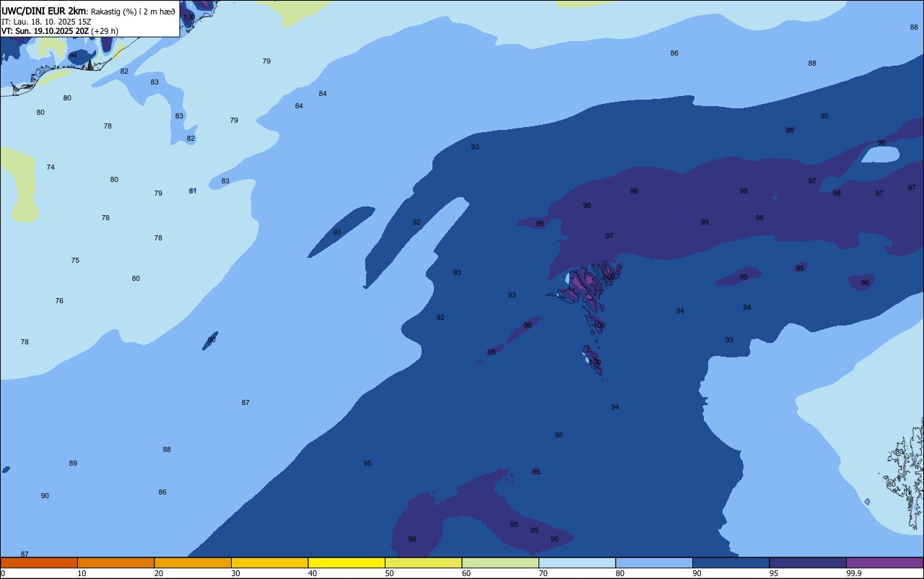Image resolution: width=924 pixels, height=579 pixels.
Task: Click the 80–90 light blue legend swatch
Action: (x=654, y=562)
